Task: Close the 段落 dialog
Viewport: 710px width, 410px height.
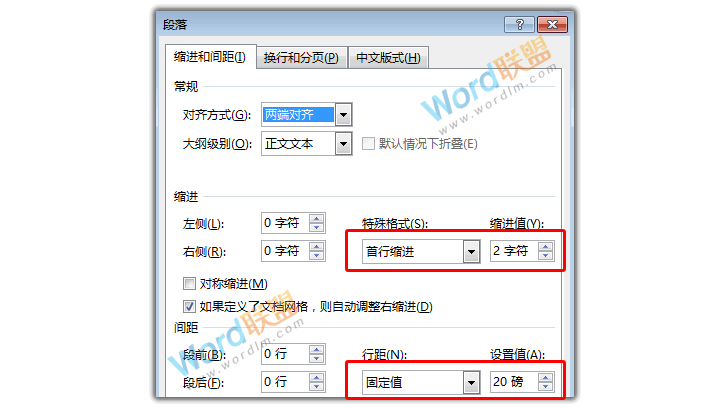Action: (x=552, y=24)
